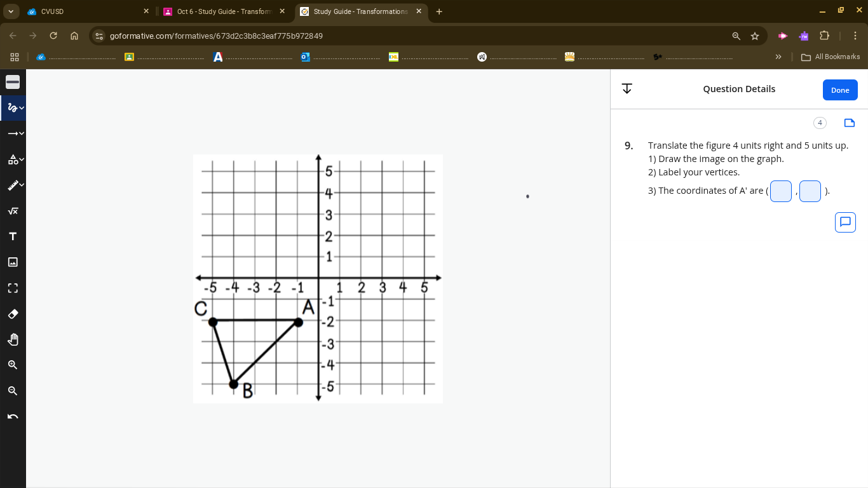This screenshot has width=868, height=488.
Task: Select the Text tool in the toolbar
Action: (x=13, y=236)
